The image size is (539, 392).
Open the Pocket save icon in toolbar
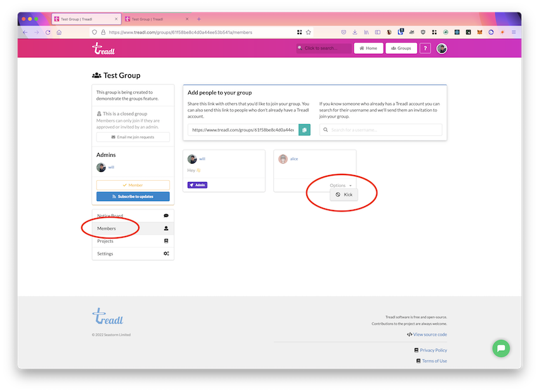tap(344, 32)
